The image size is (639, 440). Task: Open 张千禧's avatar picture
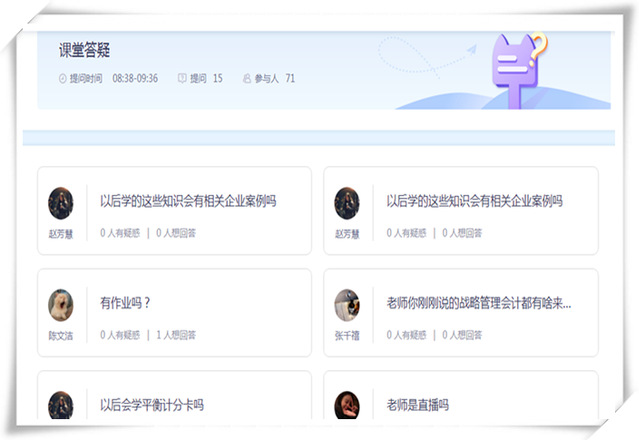pos(347,305)
